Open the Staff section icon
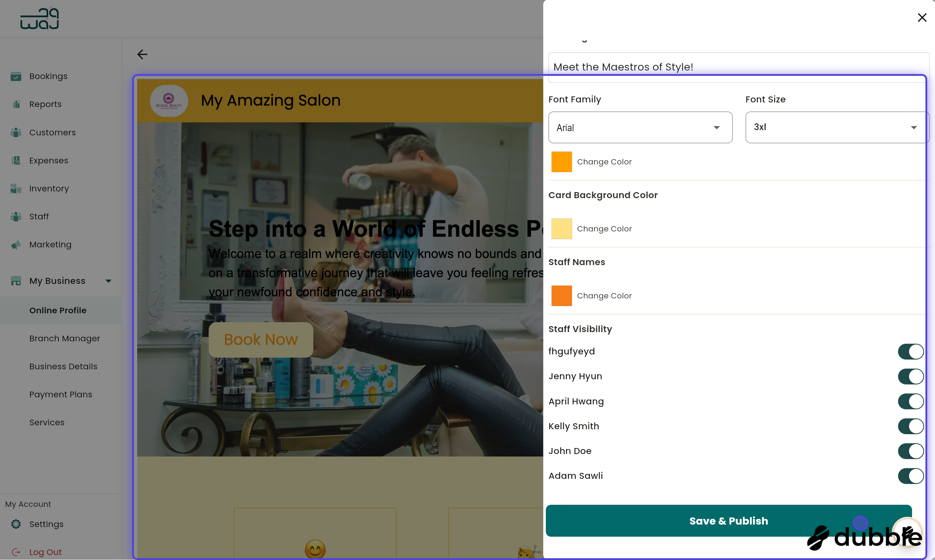 pyautogui.click(x=16, y=216)
